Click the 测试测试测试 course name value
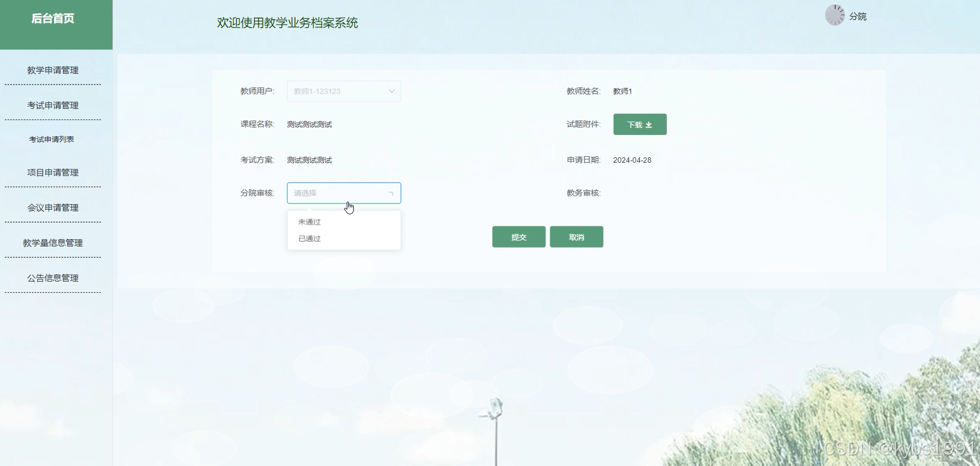Viewport: 980px width, 466px height. click(309, 124)
